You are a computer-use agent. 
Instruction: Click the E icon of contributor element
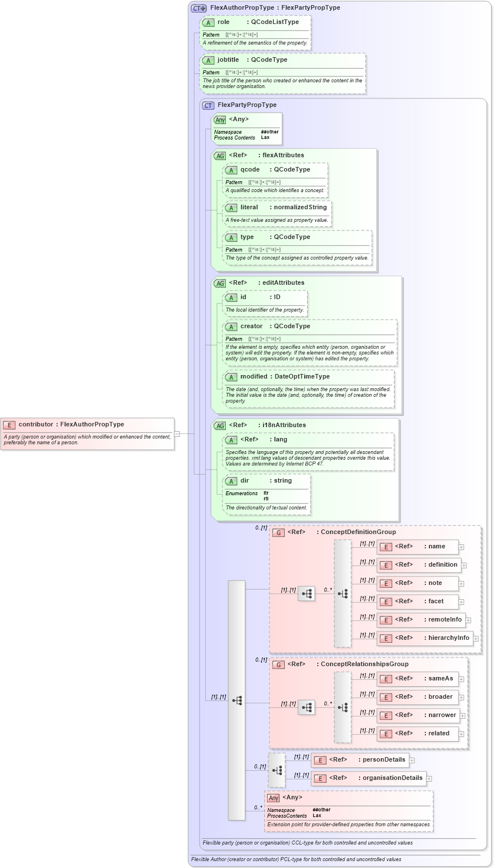(x=9, y=425)
